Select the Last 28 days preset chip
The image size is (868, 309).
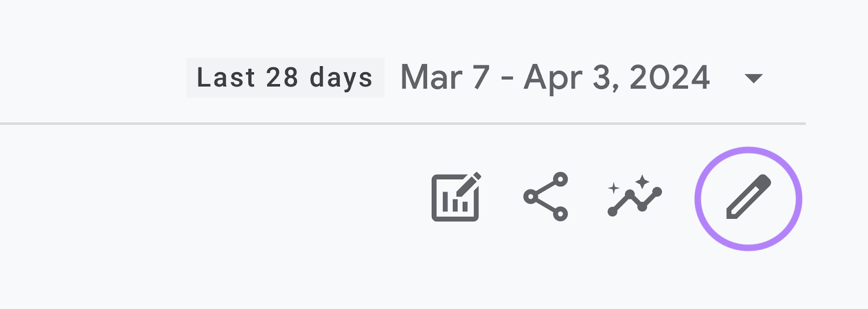pyautogui.click(x=285, y=78)
